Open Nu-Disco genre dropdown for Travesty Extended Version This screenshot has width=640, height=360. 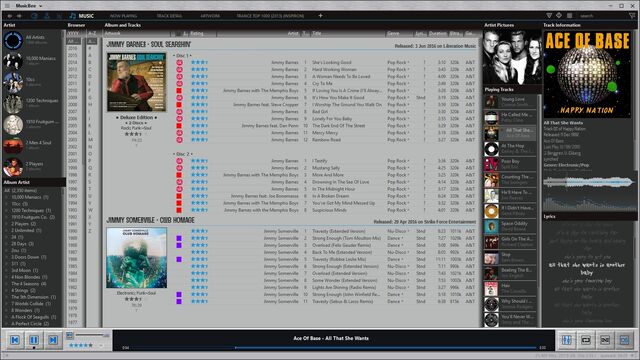[398, 231]
